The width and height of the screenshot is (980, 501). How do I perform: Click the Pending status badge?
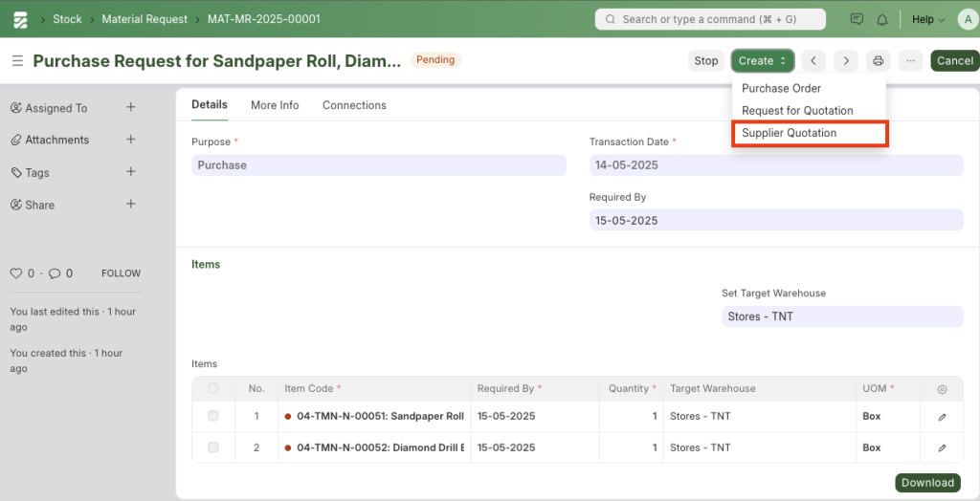(435, 60)
